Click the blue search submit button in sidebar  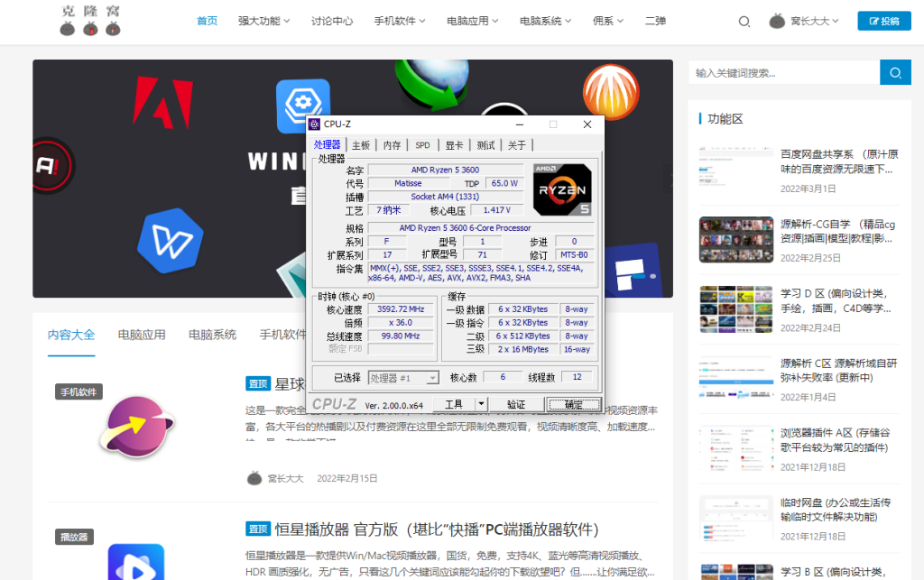coord(895,72)
